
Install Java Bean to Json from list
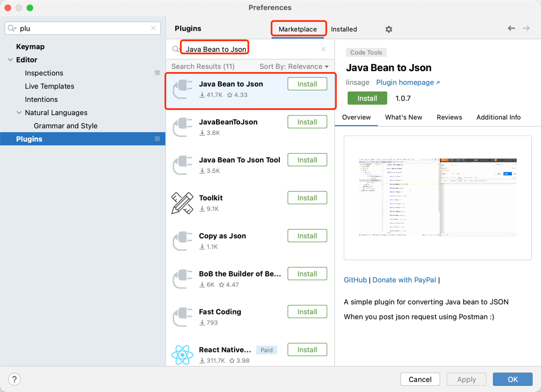coord(307,84)
